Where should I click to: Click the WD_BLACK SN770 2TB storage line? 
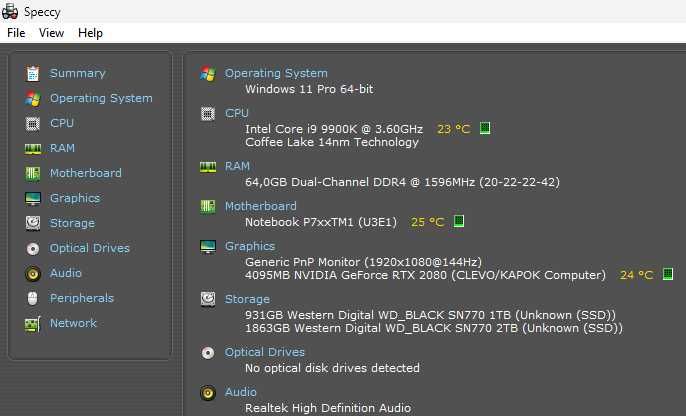point(434,328)
